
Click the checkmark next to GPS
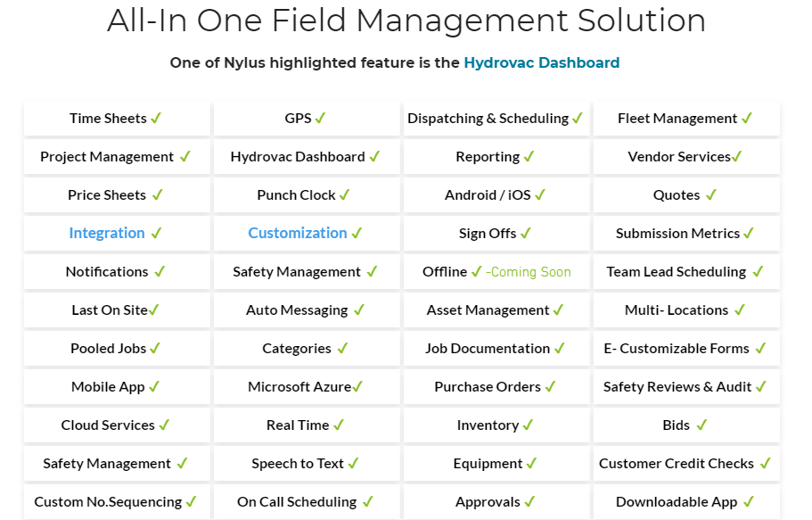(x=320, y=118)
